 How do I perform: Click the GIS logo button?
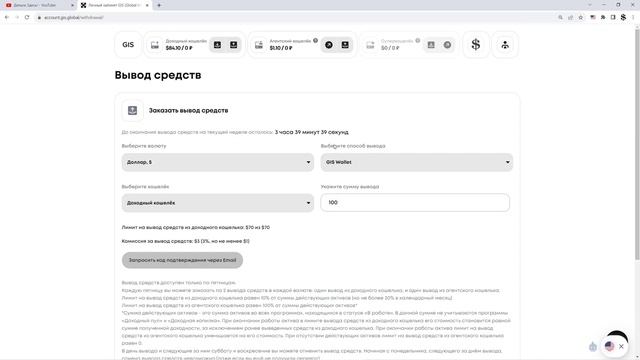128,44
